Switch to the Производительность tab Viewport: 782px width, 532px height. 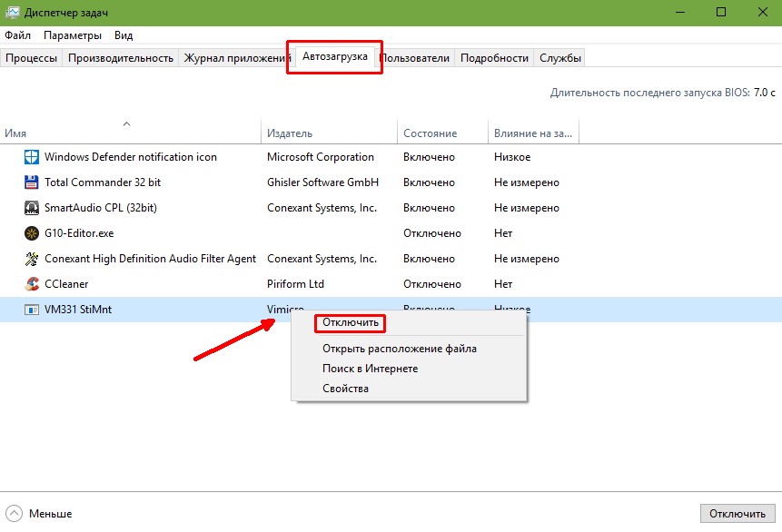pyautogui.click(x=120, y=58)
